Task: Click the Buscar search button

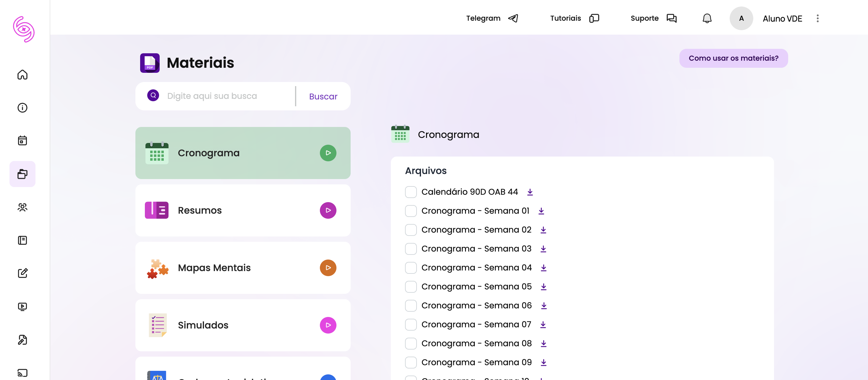Action: pyautogui.click(x=323, y=96)
